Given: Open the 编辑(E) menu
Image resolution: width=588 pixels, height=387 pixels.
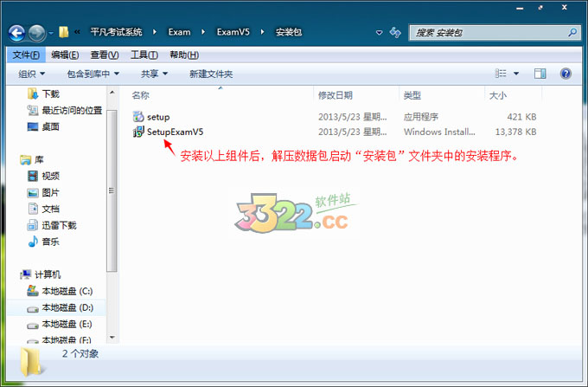Looking at the screenshot, I should [65, 55].
